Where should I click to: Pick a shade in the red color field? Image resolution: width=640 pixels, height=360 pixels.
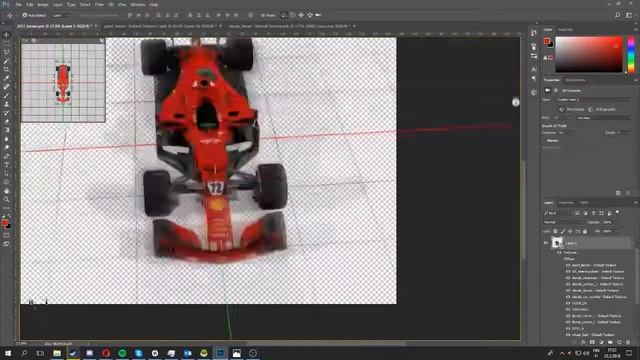coord(589,55)
